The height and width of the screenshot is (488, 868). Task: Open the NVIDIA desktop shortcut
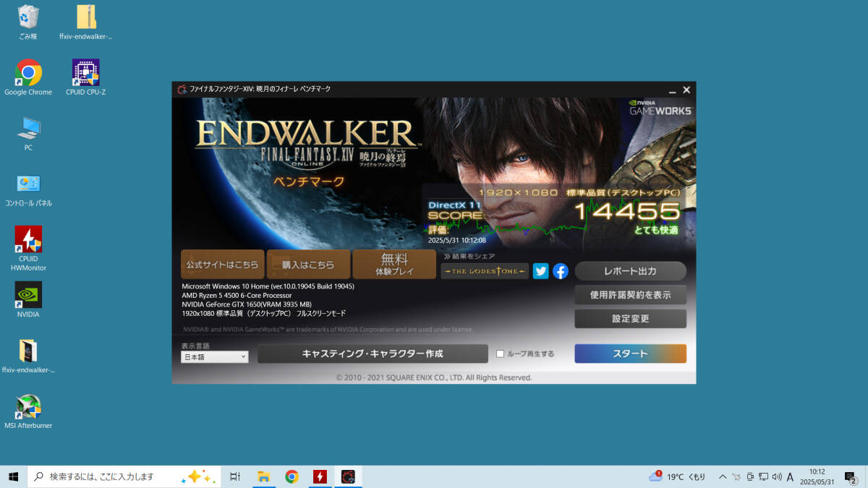coord(28,300)
